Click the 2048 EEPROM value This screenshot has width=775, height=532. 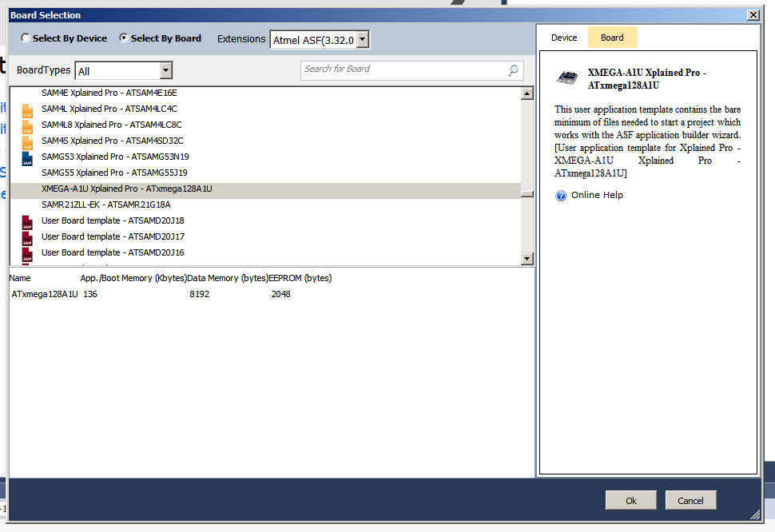tap(280, 294)
